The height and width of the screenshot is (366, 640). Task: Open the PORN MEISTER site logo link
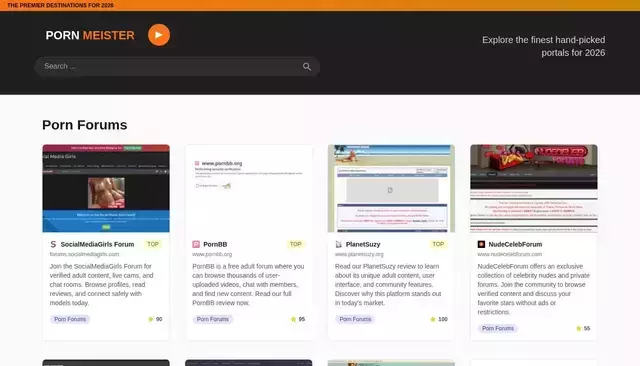tap(90, 35)
